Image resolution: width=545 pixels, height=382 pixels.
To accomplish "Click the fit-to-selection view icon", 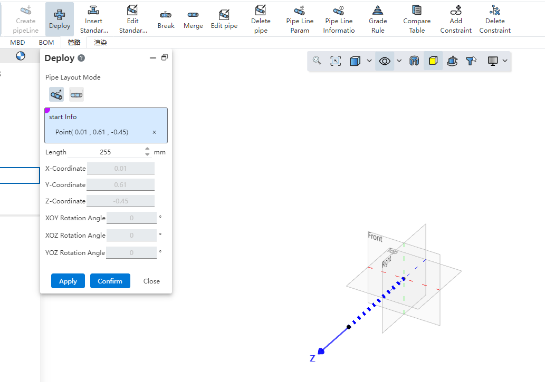I will (x=335, y=61).
